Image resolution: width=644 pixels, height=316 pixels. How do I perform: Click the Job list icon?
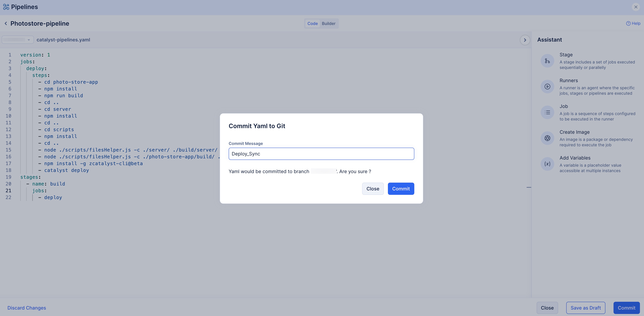[547, 112]
